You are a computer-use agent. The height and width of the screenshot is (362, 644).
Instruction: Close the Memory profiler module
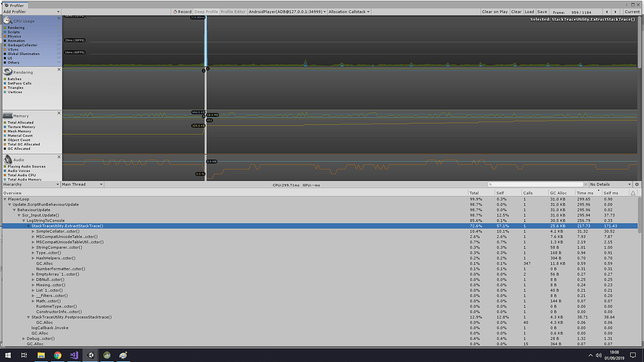[x=58, y=113]
